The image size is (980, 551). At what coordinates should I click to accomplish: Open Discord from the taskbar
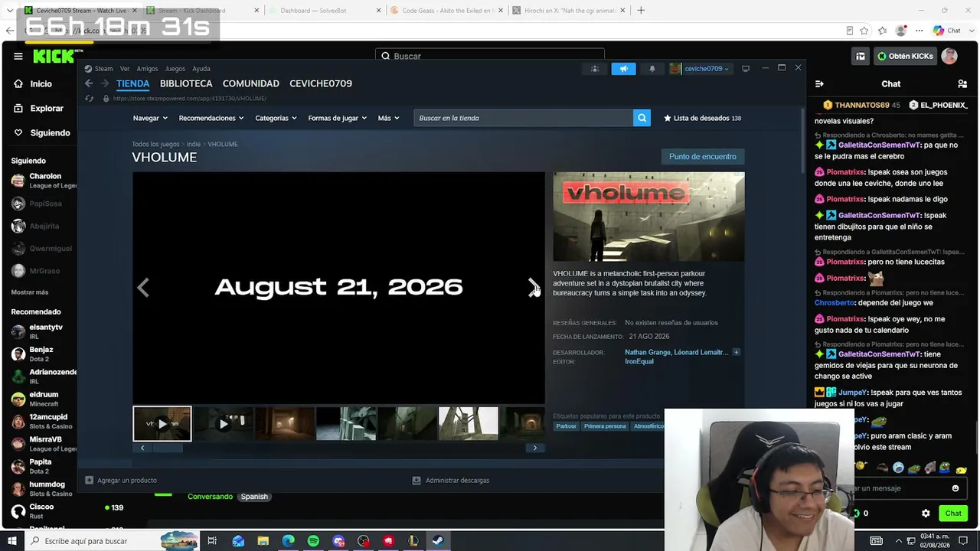pyautogui.click(x=338, y=541)
